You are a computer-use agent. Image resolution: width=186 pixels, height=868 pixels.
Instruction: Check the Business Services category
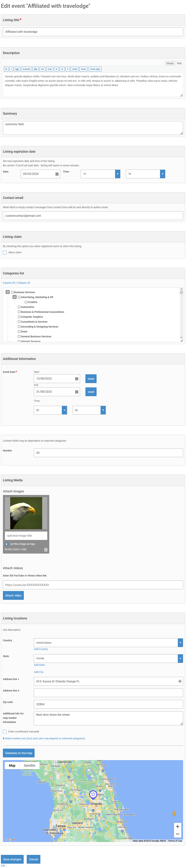coord(12,292)
